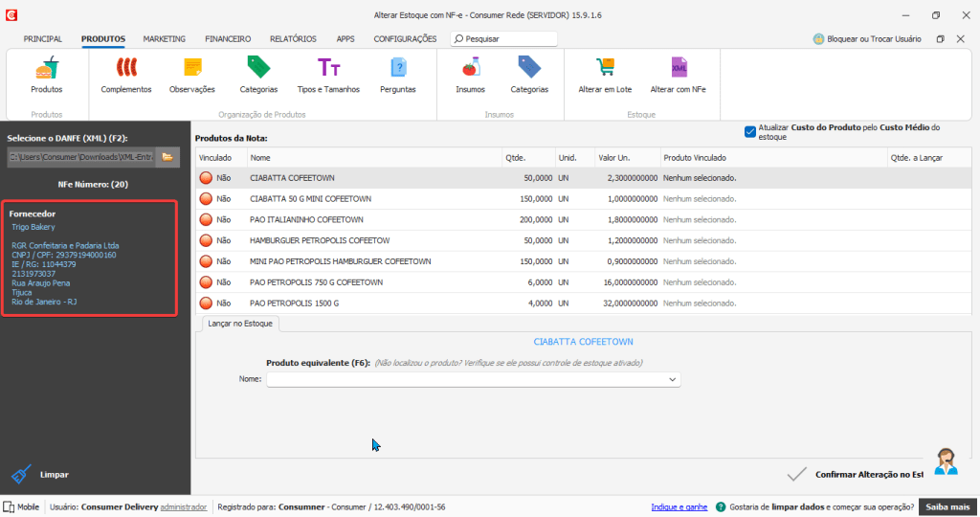Viewport: 980px width, 517px height.
Task: Expand the Produto equivalente Nome dropdown
Action: [674, 380]
